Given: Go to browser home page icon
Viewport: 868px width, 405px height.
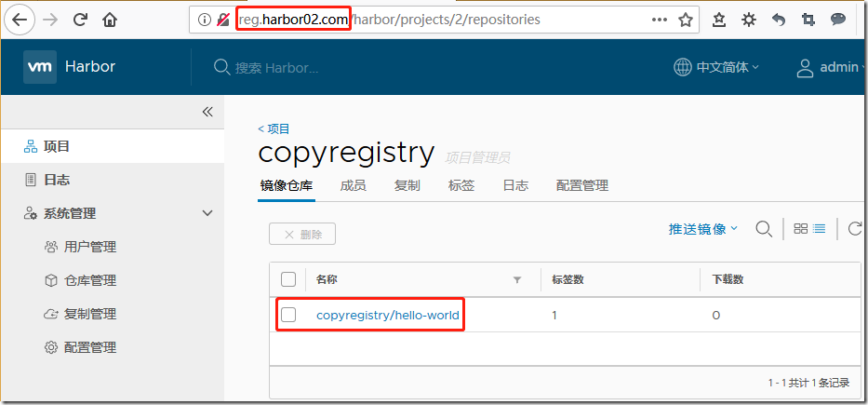Looking at the screenshot, I should [x=111, y=19].
